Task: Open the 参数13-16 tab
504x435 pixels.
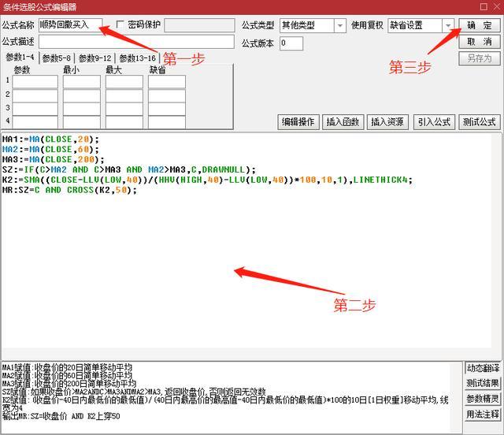Action: click(x=137, y=58)
